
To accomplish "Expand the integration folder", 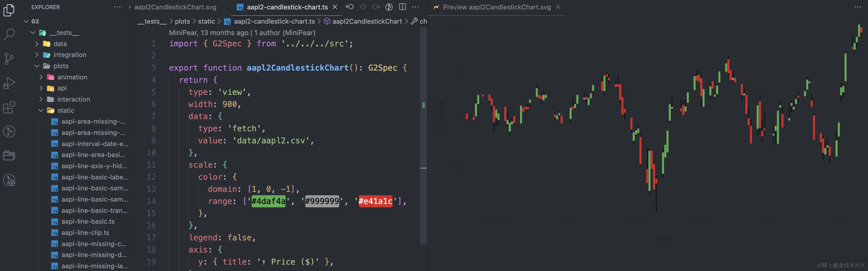I will (x=37, y=55).
